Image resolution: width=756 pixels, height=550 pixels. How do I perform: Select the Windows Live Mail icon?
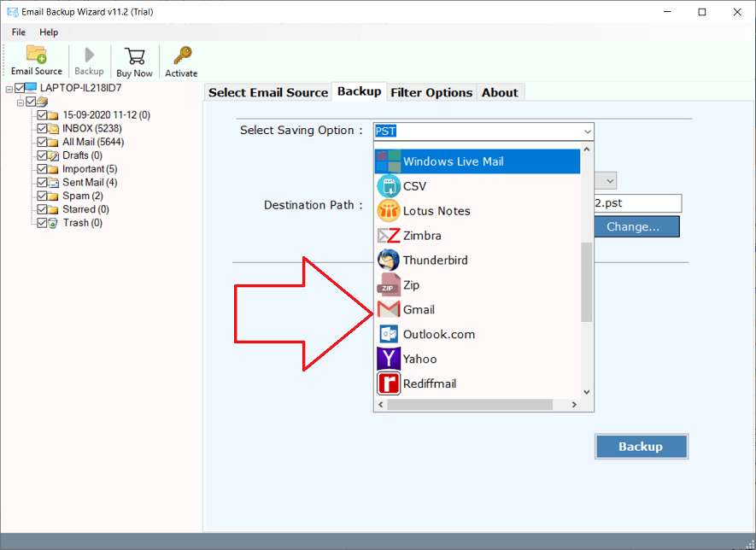(x=388, y=161)
